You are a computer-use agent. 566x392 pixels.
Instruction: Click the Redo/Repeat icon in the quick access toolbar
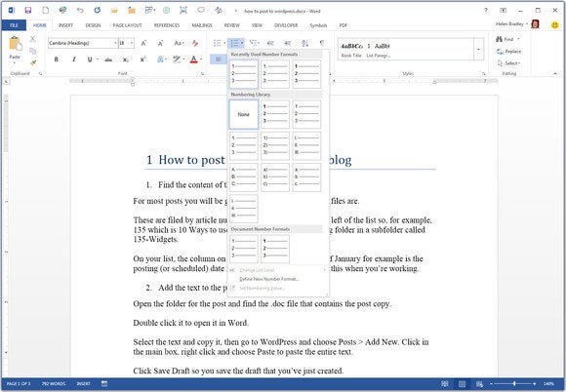(98, 11)
